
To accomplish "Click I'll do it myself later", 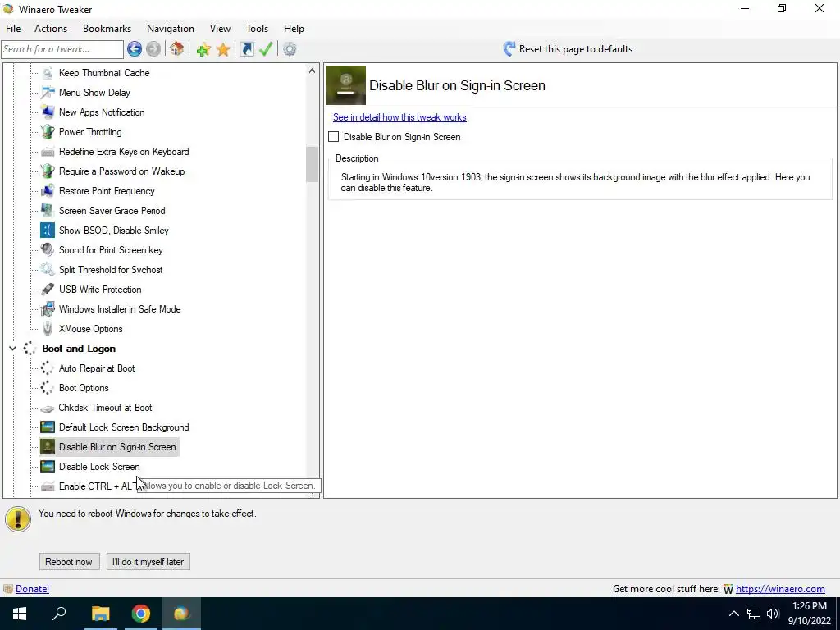I will pos(148,562).
